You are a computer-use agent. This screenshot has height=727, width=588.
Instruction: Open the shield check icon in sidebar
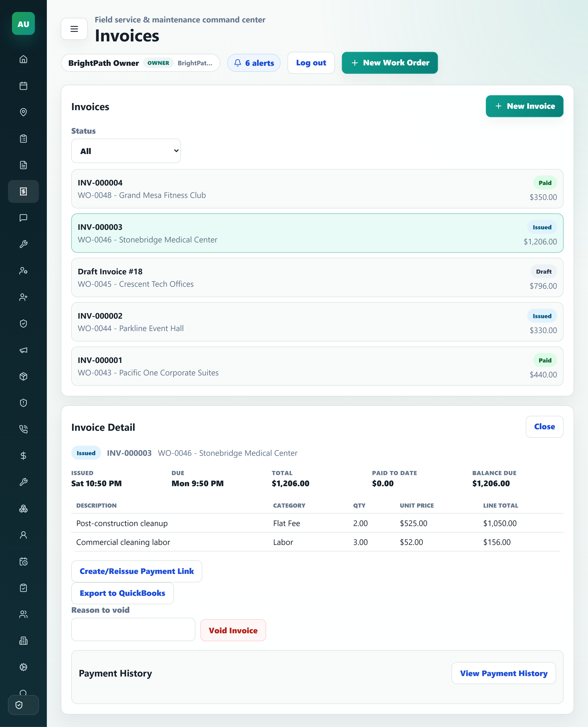click(23, 324)
